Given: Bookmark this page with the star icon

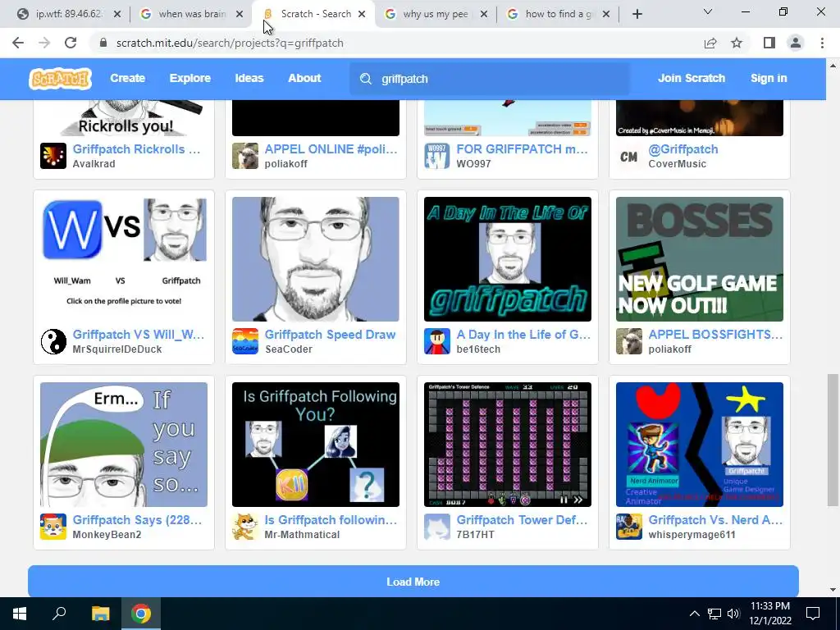Looking at the screenshot, I should [737, 43].
